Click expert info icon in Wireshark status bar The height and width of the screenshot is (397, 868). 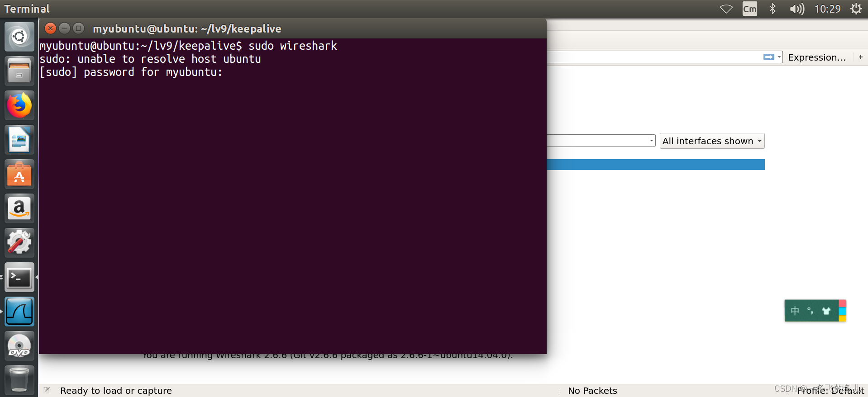tap(47, 390)
